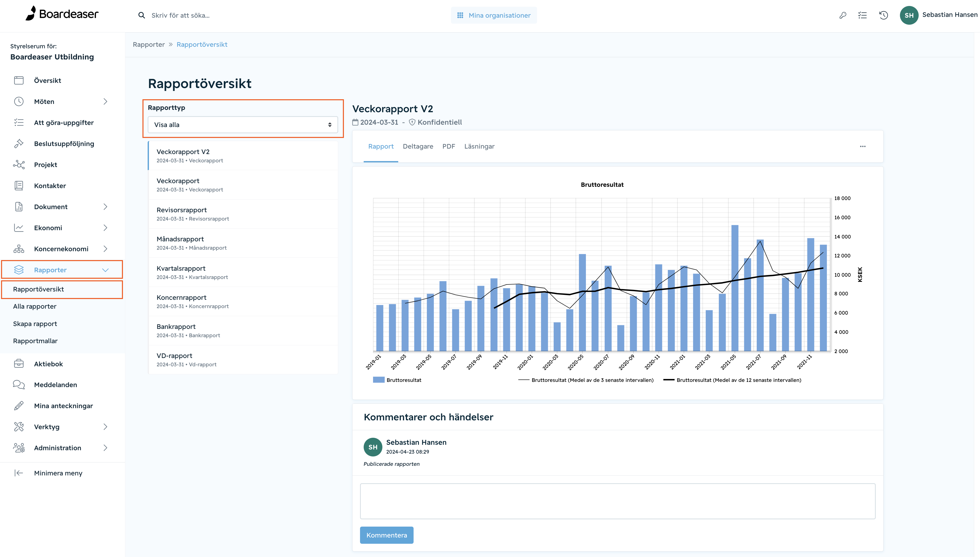Select Koncernrapport in the report list
The width and height of the screenshot is (980, 557).
pos(243,301)
